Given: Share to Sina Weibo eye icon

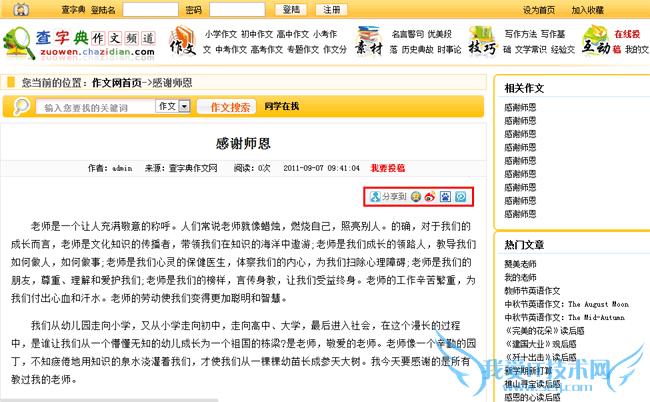Looking at the screenshot, I should pos(430,196).
